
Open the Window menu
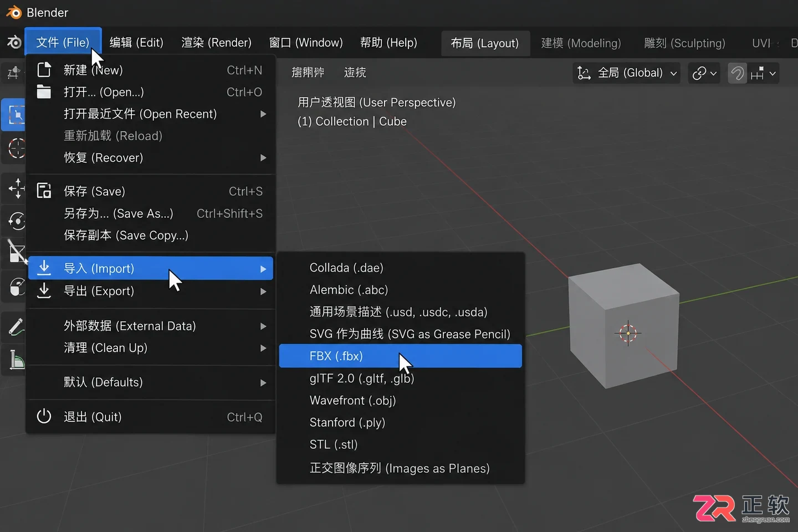coord(306,43)
